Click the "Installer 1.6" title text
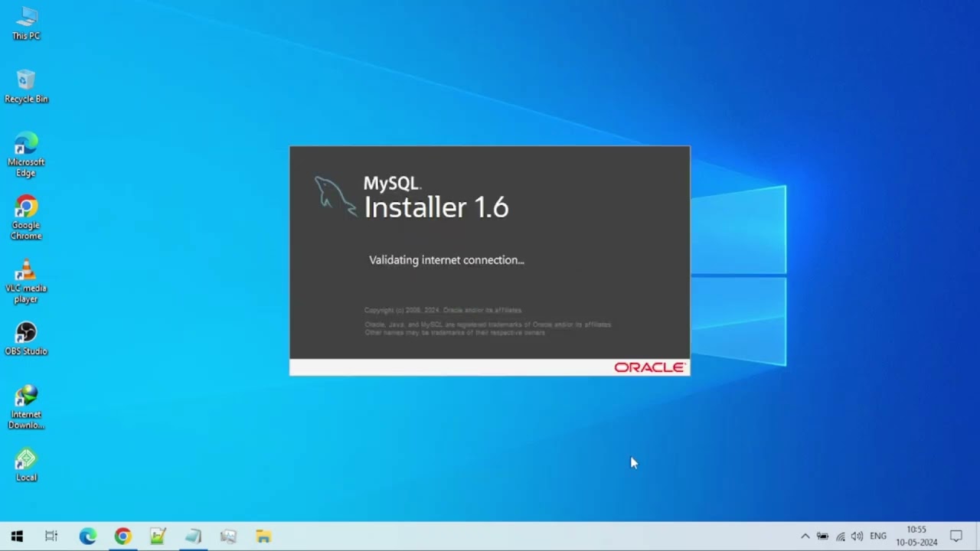Screen dimensions: 980x551 point(436,207)
